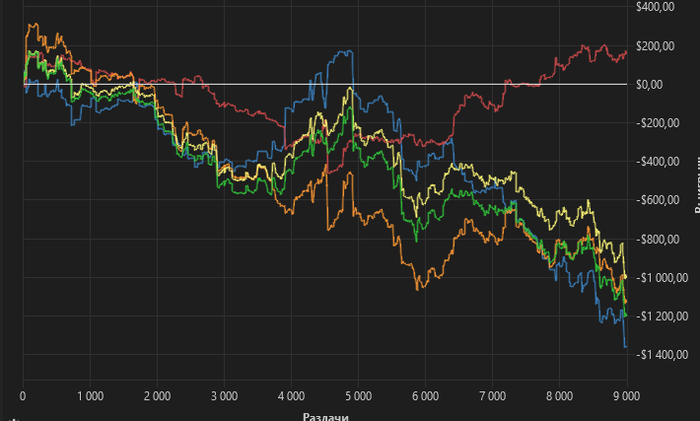Click the blue line's final point near -$1 400
This screenshot has width=700, height=421.
pyautogui.click(x=625, y=346)
